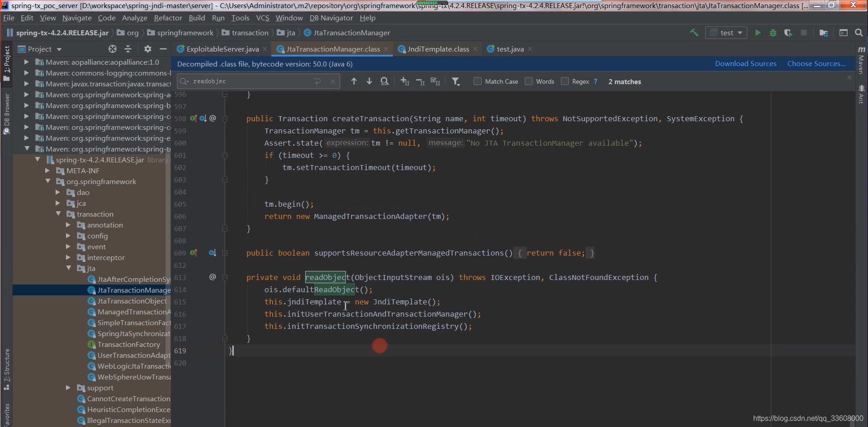Open the Navigate menu

(77, 18)
